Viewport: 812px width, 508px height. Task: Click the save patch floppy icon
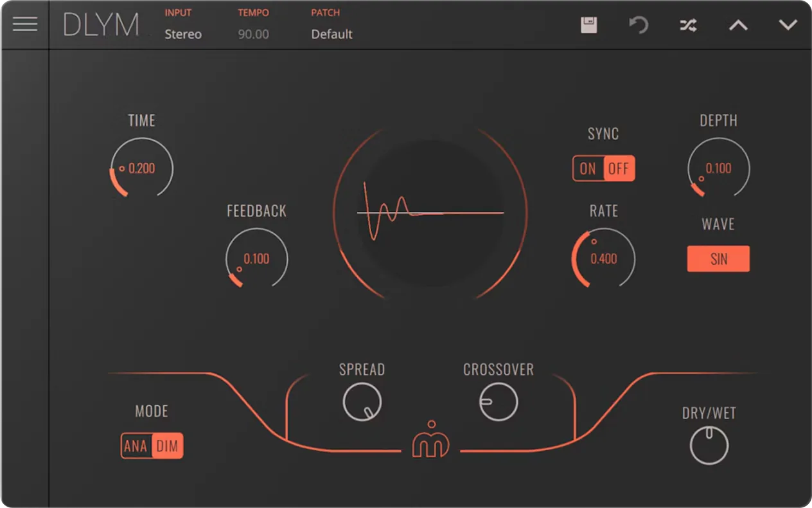tap(588, 25)
